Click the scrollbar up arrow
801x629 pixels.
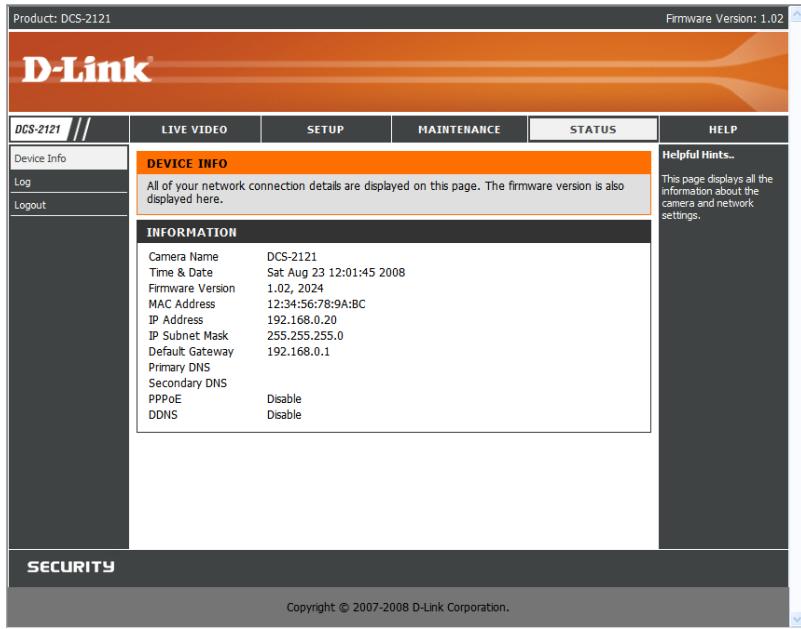coord(795,14)
